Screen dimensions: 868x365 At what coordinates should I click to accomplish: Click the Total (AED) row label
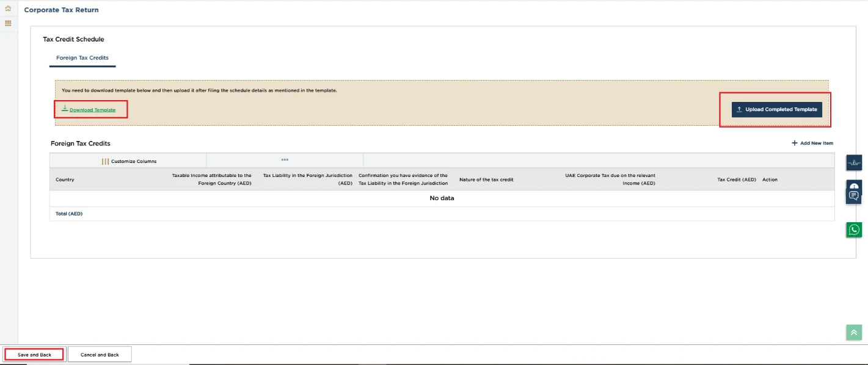[x=69, y=214]
